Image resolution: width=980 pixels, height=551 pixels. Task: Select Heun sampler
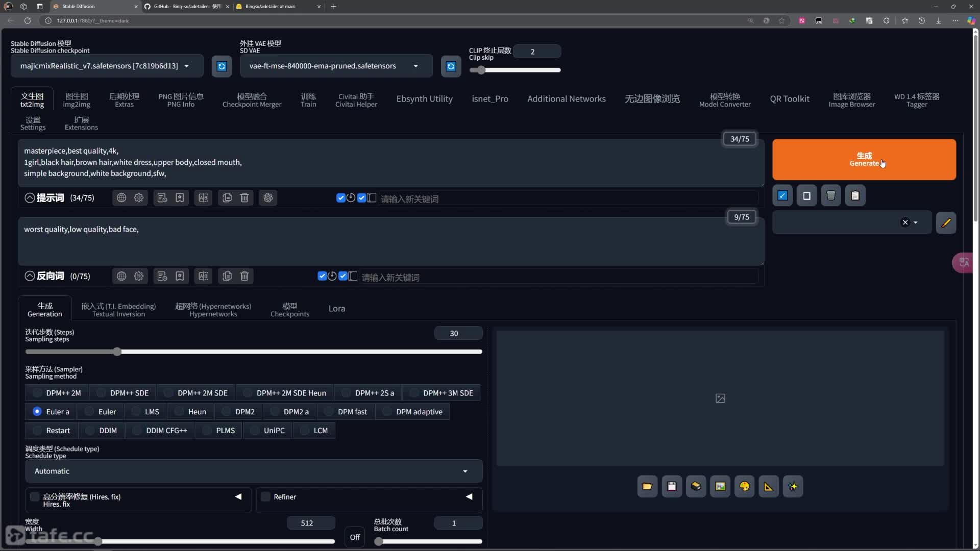coord(190,412)
